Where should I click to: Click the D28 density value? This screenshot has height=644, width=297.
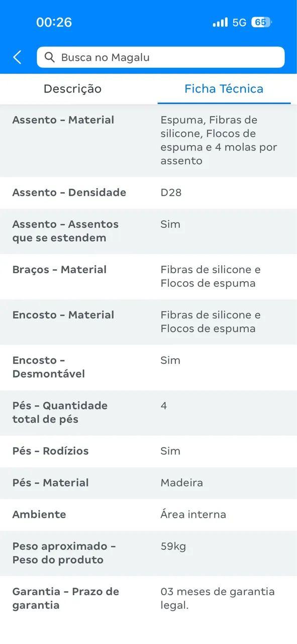[169, 193]
